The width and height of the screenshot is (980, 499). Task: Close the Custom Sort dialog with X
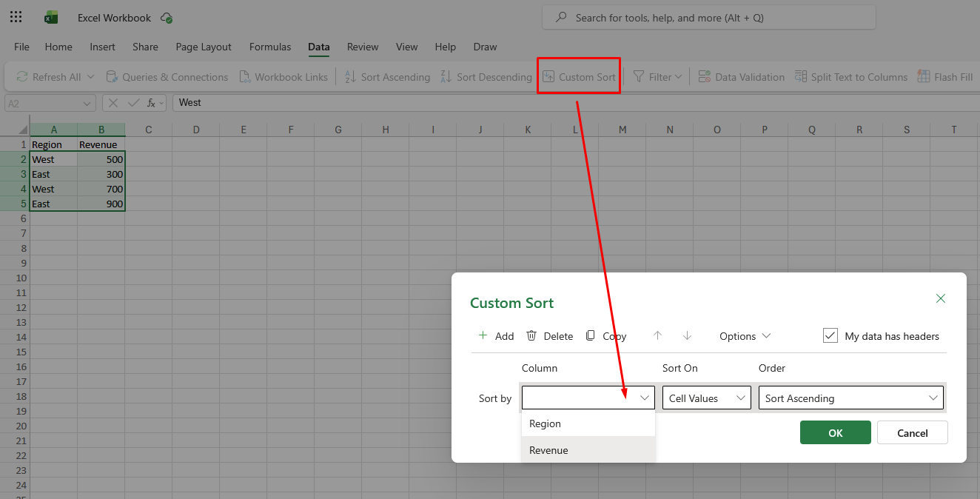[x=941, y=298]
